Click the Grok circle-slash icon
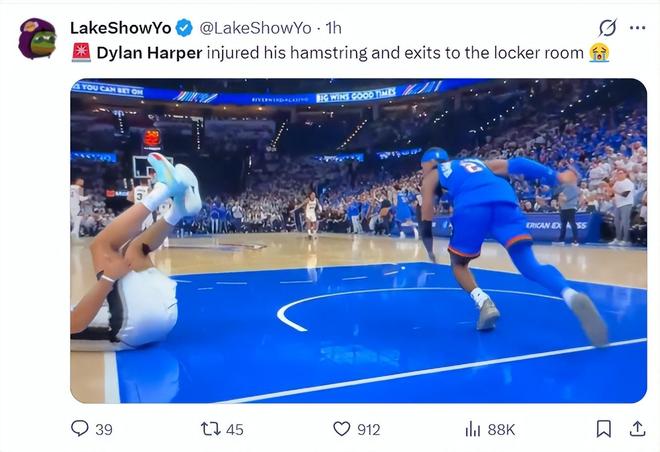Viewport: 660px width, 452px height. (607, 28)
